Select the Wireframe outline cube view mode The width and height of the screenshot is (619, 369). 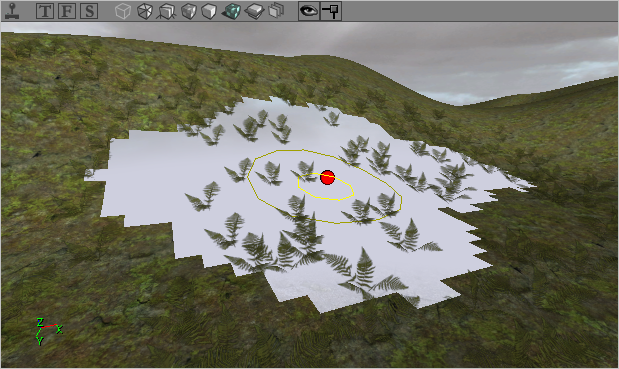click(x=123, y=11)
